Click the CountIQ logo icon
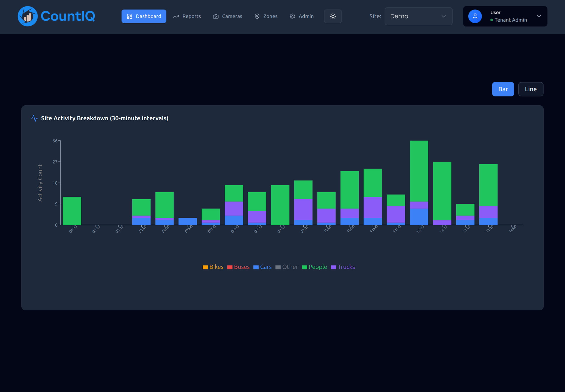 (x=28, y=16)
